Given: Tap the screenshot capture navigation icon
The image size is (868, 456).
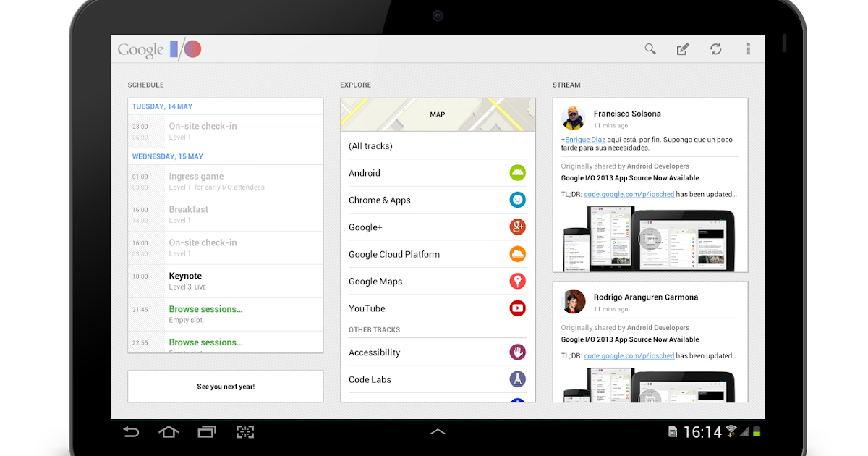Looking at the screenshot, I should (x=246, y=432).
